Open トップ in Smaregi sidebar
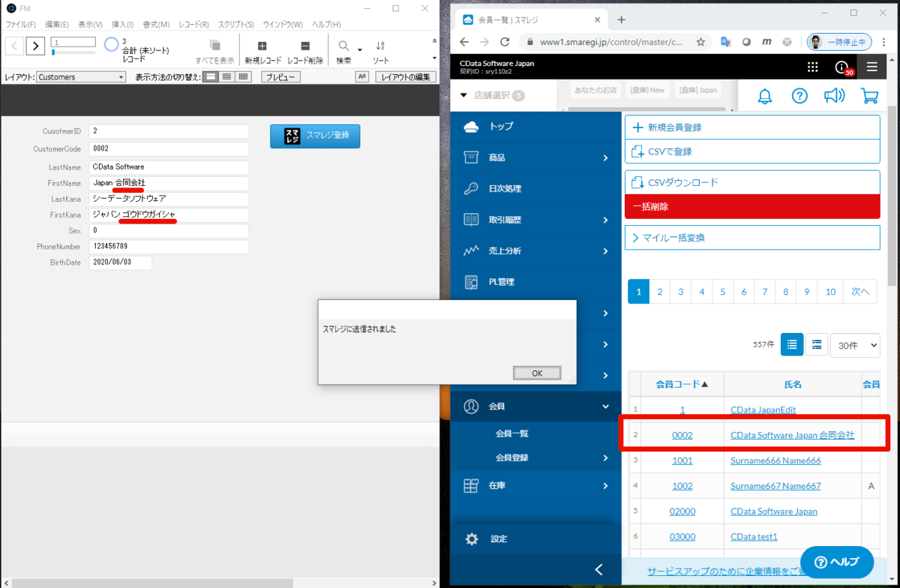Viewport: 900px width, 588px height. (536, 127)
